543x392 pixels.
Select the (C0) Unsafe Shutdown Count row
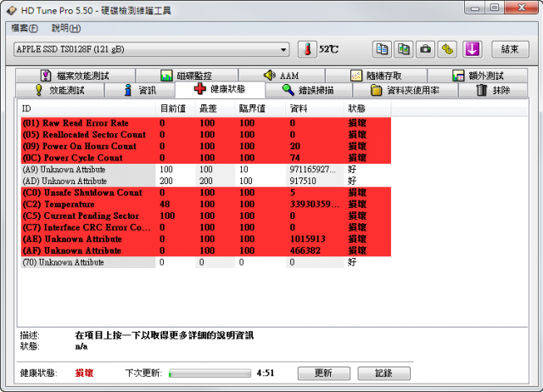pyautogui.click(x=205, y=193)
